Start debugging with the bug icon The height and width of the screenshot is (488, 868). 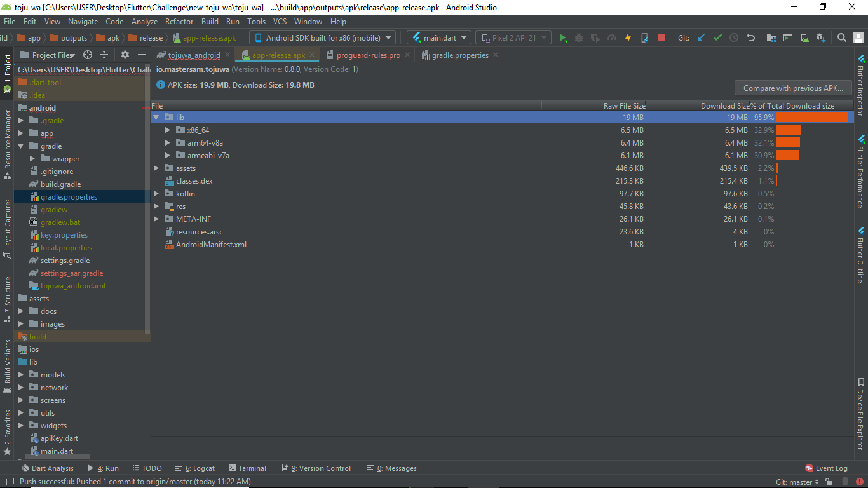(x=579, y=38)
